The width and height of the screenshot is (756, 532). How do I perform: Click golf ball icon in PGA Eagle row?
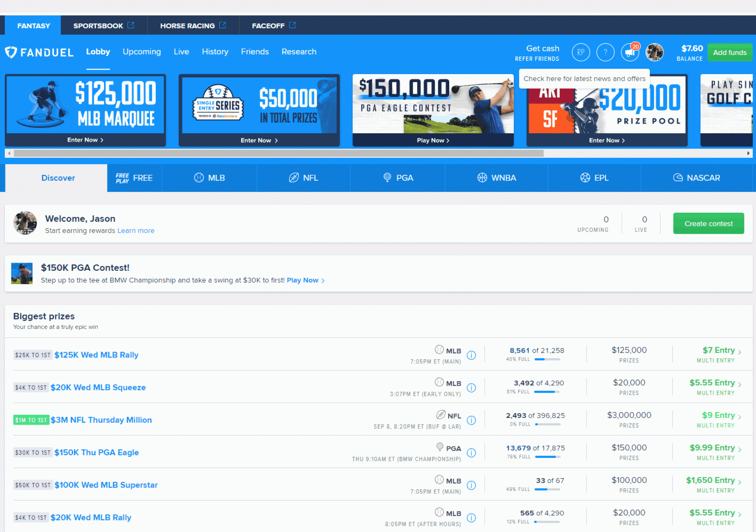point(440,447)
